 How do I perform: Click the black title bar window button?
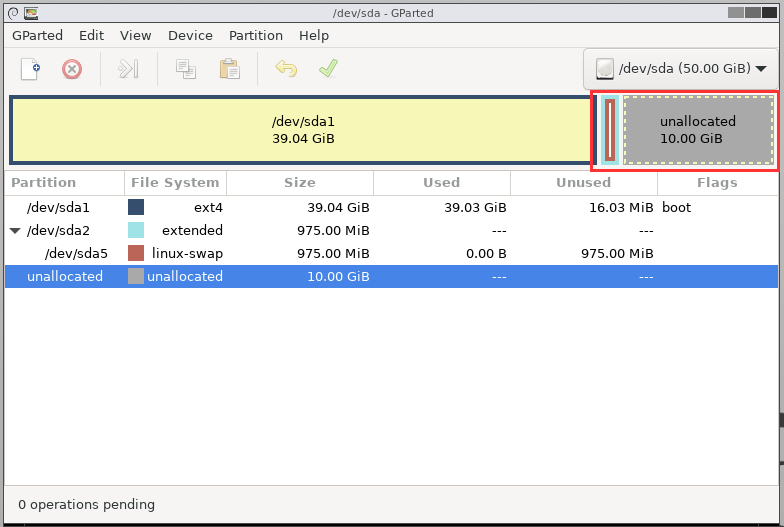tap(770, 12)
